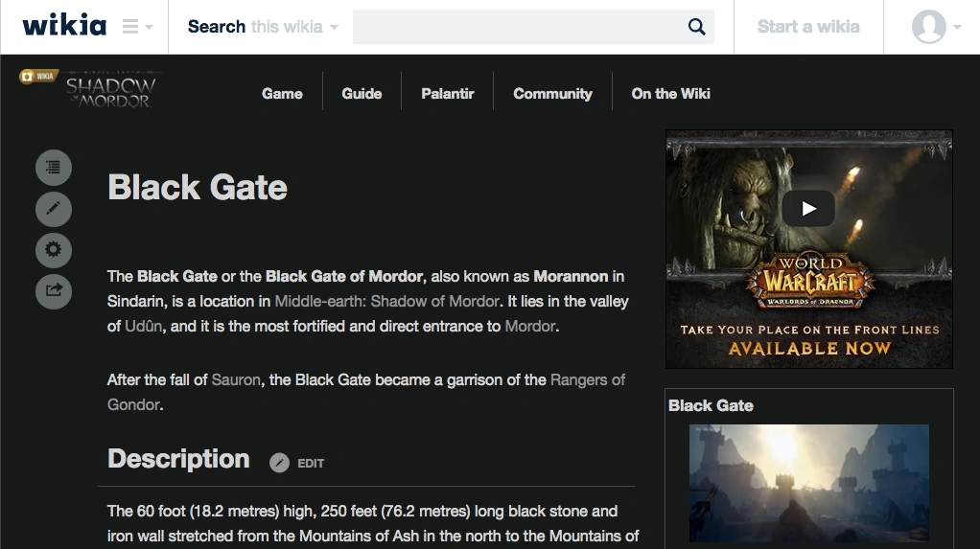Viewport: 980px width, 549px height.
Task: Open the table of contents list icon
Action: (54, 168)
